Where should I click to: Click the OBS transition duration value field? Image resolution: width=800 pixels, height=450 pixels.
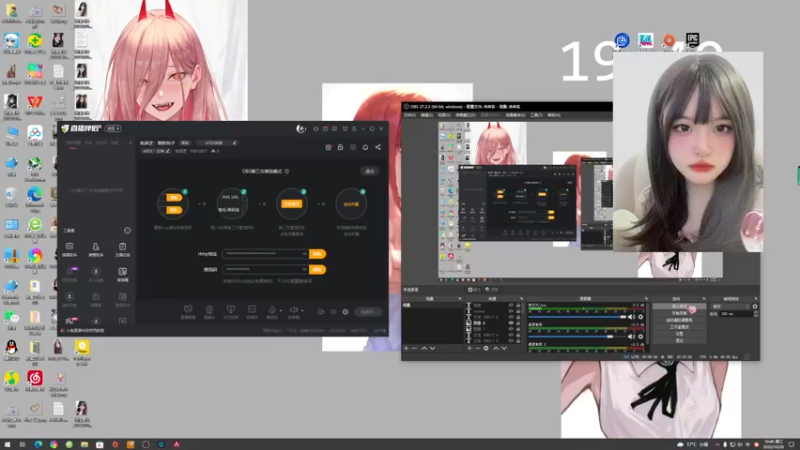click(x=736, y=314)
